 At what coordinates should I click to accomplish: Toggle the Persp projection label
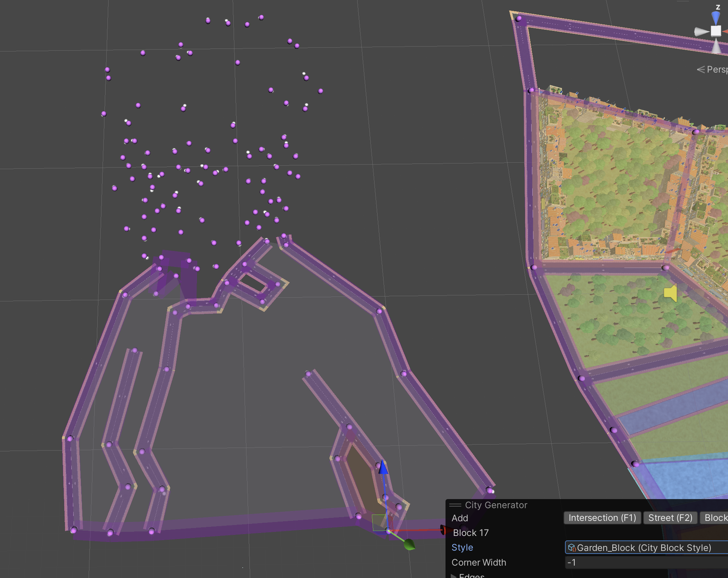pyautogui.click(x=713, y=70)
